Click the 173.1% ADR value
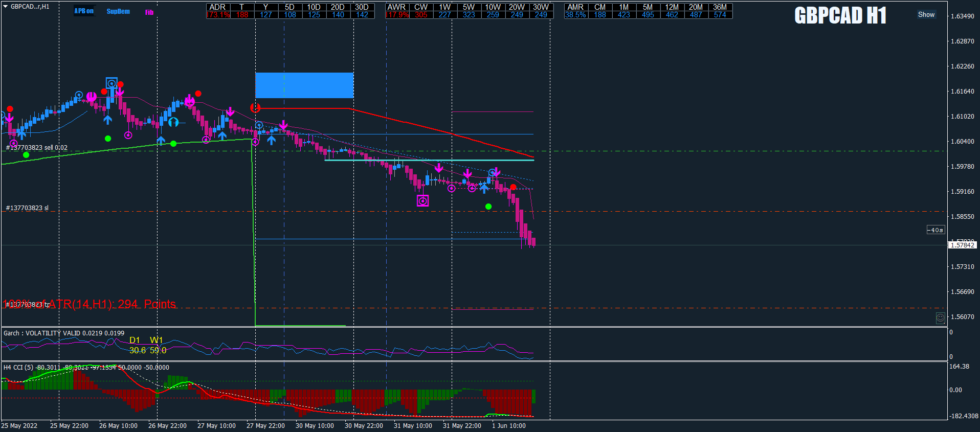The image size is (980, 432). pyautogui.click(x=218, y=15)
